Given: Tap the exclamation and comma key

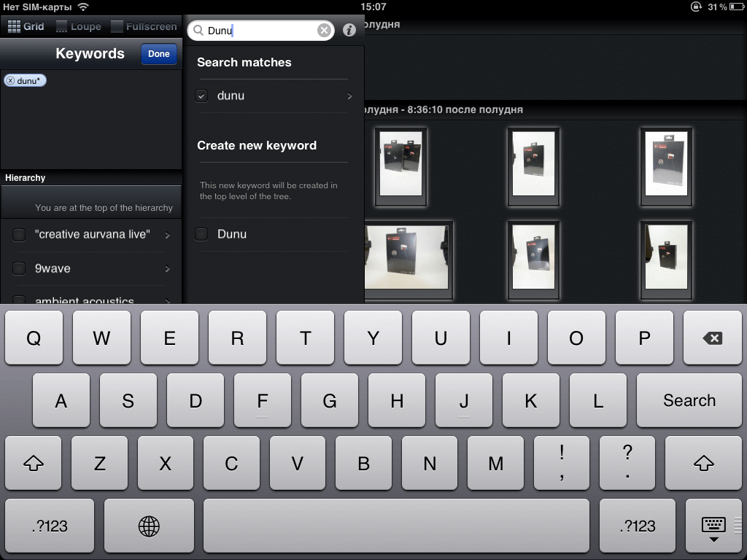Looking at the screenshot, I should [x=562, y=463].
